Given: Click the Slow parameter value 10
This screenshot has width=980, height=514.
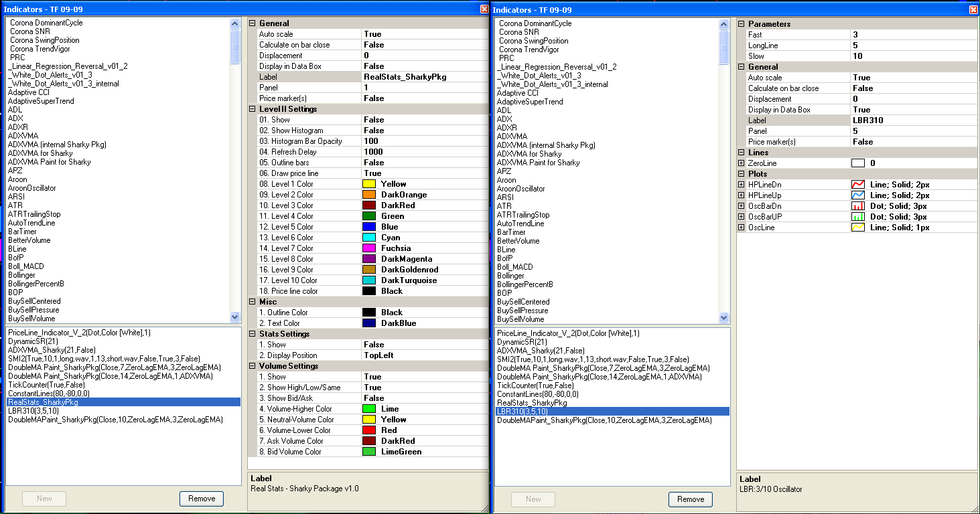Looking at the screenshot, I should point(914,56).
